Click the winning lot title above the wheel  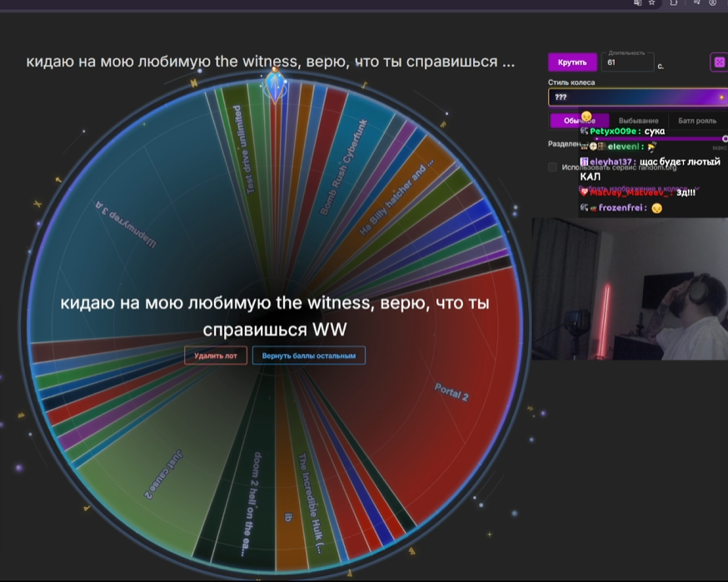tap(271, 62)
